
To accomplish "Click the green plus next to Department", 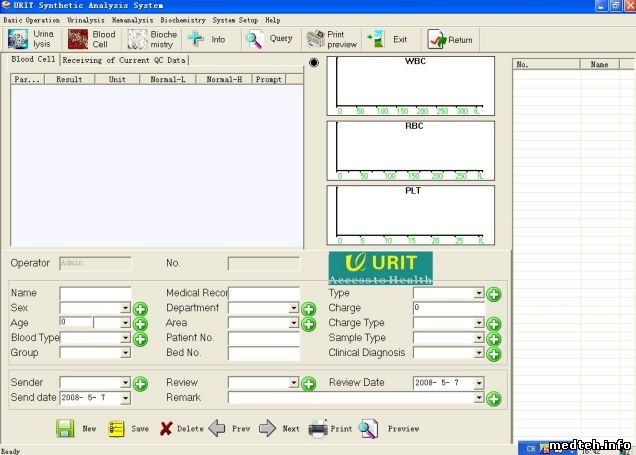I will click(309, 309).
